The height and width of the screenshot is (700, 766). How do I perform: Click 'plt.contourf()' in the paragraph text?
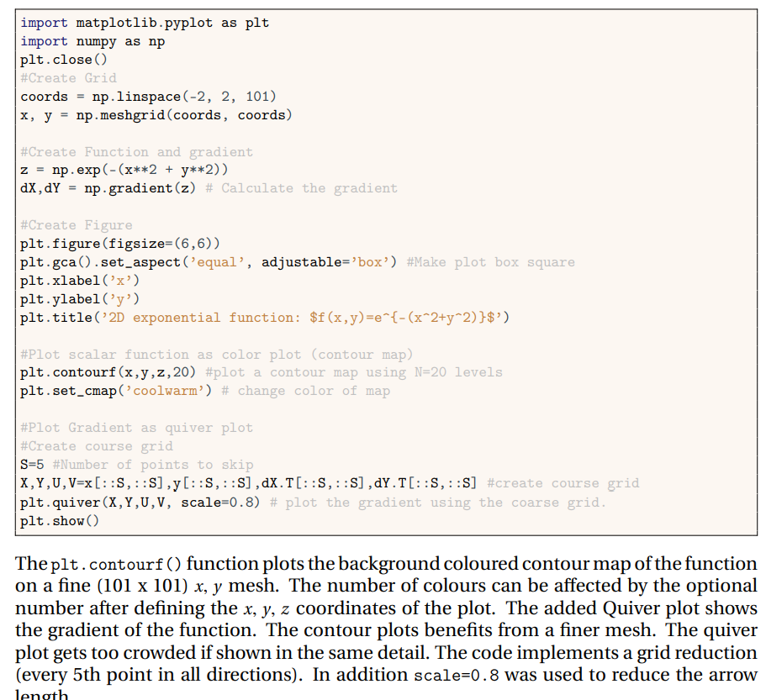pos(116,565)
